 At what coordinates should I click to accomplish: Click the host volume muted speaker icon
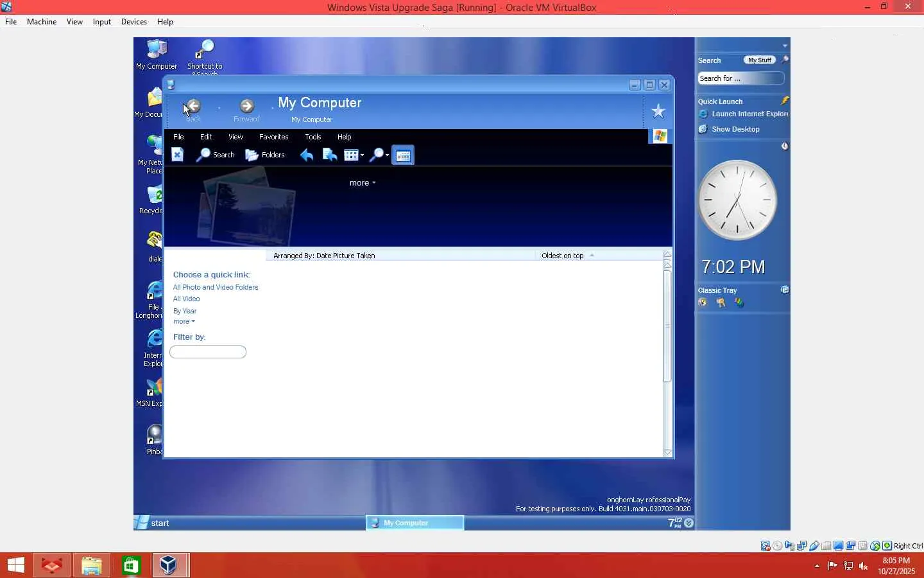tap(864, 566)
